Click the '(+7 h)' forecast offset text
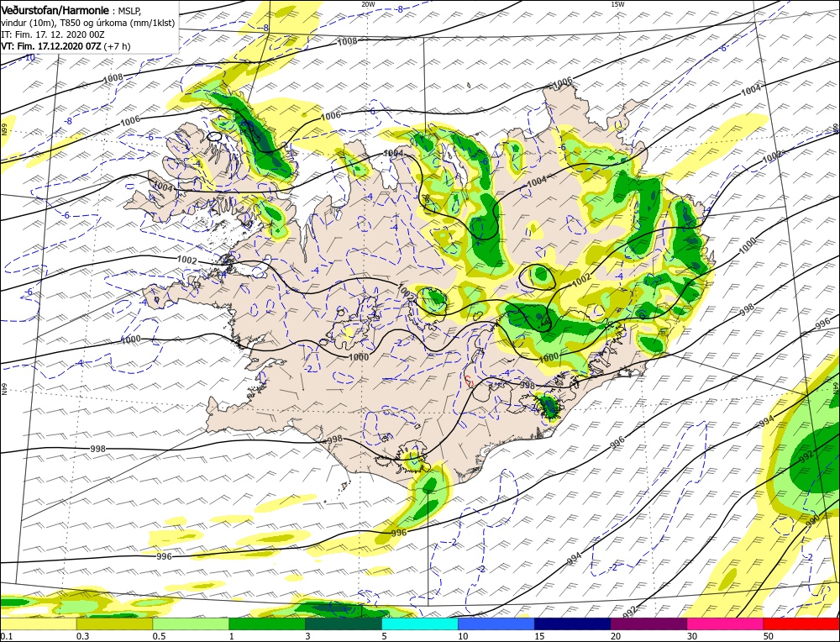Viewport: 840px width, 642px height. click(117, 46)
